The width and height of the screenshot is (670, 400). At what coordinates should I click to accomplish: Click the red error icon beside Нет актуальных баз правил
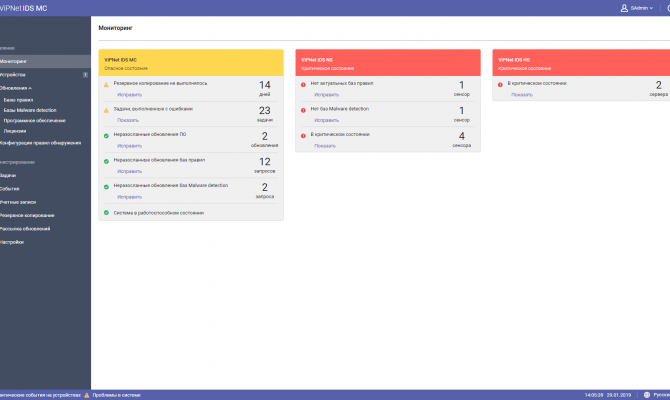303,85
